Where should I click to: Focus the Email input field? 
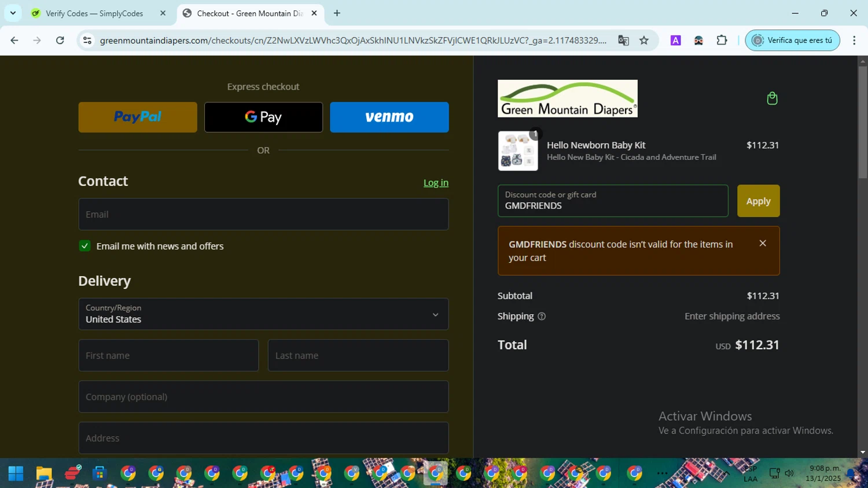tap(263, 214)
